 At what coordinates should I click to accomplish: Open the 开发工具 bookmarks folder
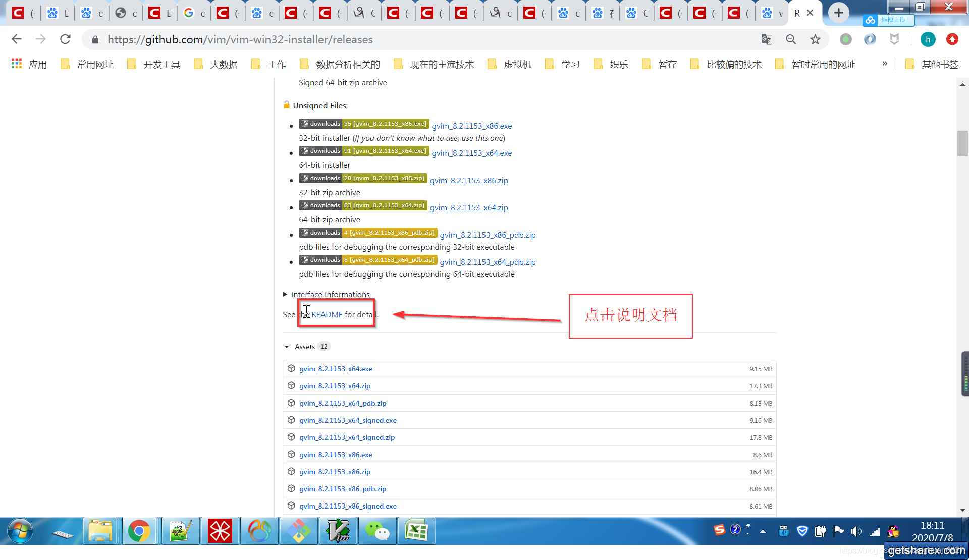(x=154, y=64)
